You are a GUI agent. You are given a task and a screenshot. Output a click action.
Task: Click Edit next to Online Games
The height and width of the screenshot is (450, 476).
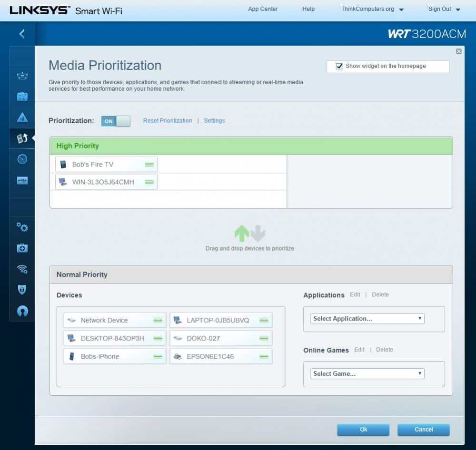tap(359, 350)
